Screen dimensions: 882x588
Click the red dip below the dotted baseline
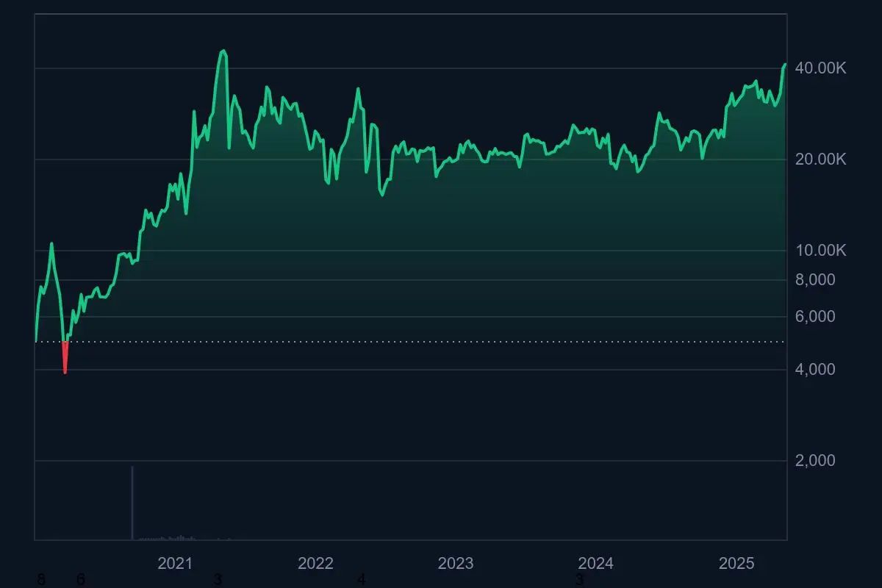(x=65, y=359)
